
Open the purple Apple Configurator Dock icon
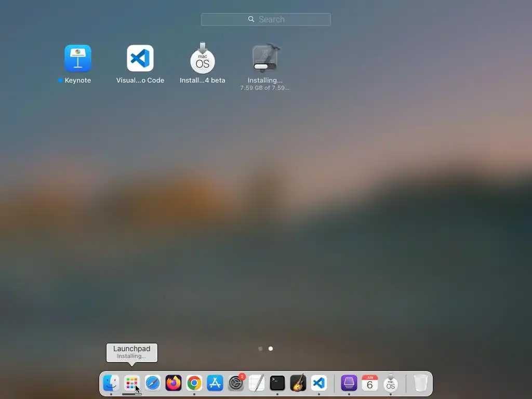(x=349, y=383)
